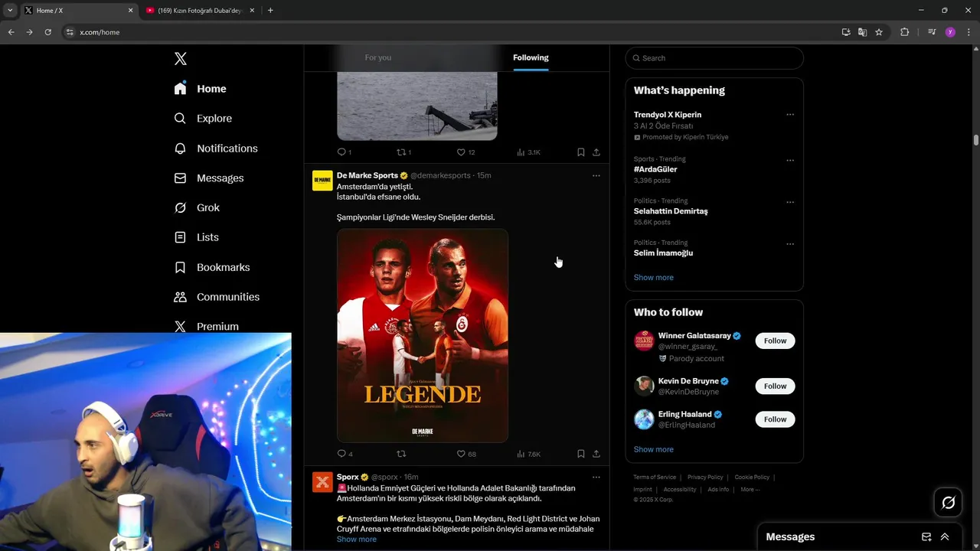The image size is (980, 551).
Task: View analytics of De Marke Sports post
Action: [x=528, y=454]
